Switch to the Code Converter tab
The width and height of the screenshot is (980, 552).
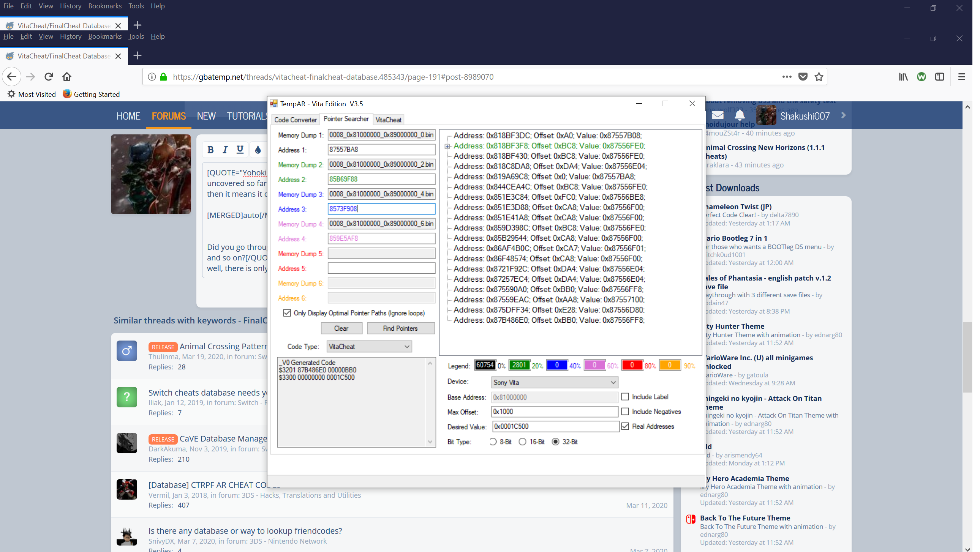pos(296,120)
